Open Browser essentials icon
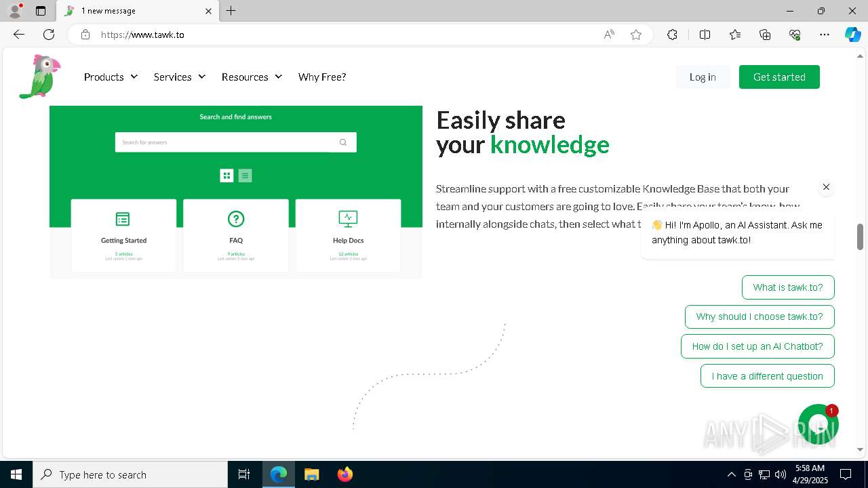Image resolution: width=868 pixels, height=488 pixels. pos(795,35)
